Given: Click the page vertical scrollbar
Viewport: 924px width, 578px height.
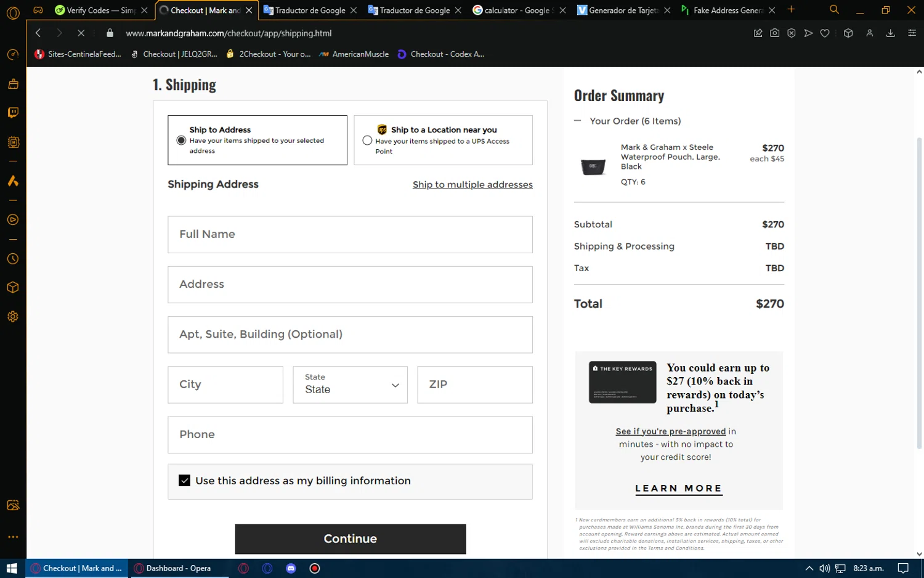Looking at the screenshot, I should [919, 292].
